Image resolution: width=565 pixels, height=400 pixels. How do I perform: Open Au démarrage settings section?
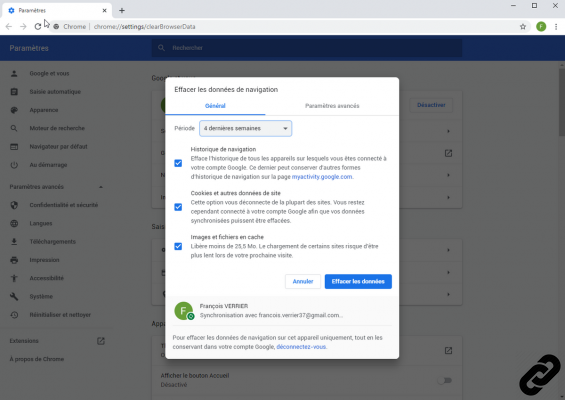point(48,165)
